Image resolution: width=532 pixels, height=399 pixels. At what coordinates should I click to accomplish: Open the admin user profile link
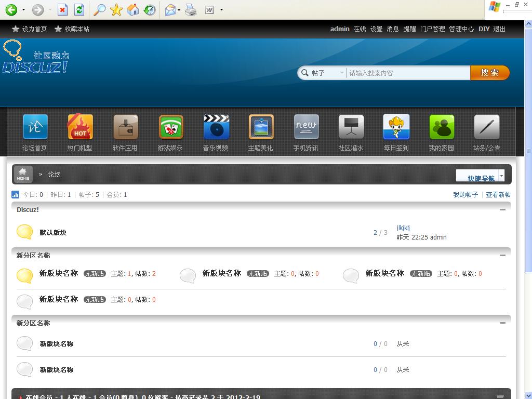[340, 29]
